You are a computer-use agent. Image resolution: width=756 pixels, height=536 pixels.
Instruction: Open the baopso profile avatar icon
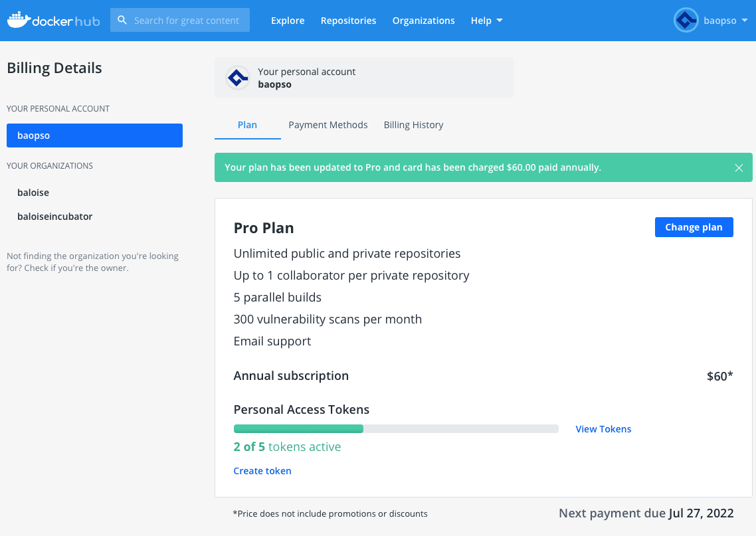point(686,20)
